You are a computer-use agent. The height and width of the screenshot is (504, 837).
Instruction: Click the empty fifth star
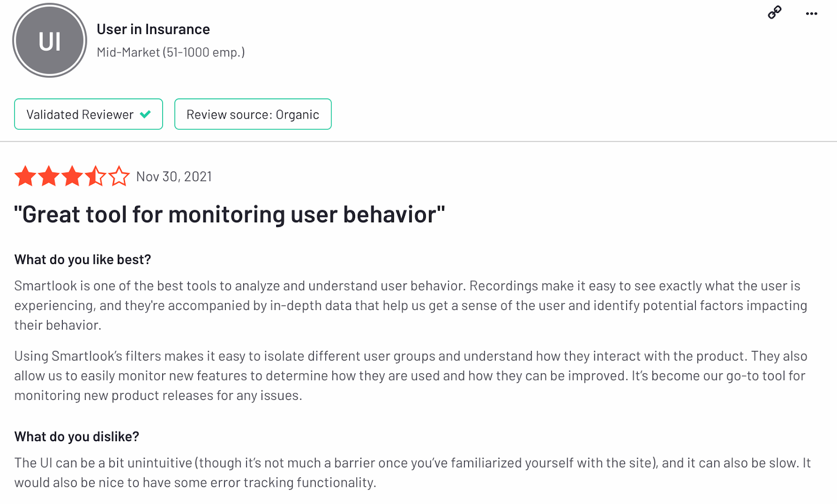(x=119, y=176)
